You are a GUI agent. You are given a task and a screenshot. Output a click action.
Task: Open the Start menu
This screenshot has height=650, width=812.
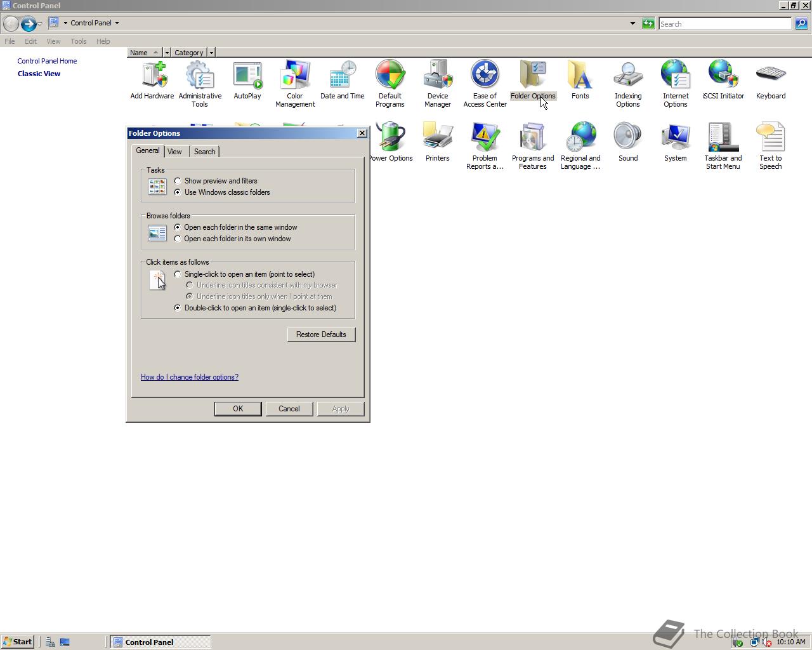click(17, 642)
